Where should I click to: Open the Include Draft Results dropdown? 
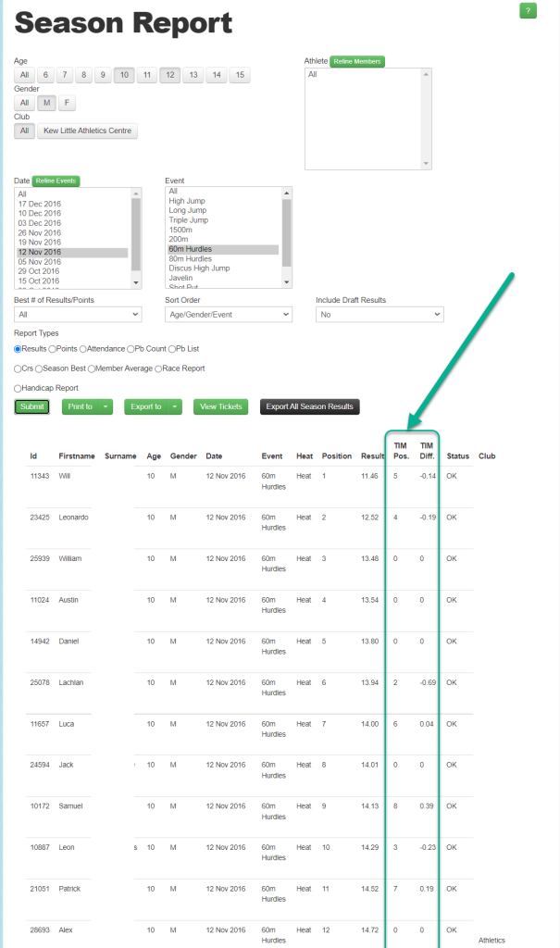[380, 315]
